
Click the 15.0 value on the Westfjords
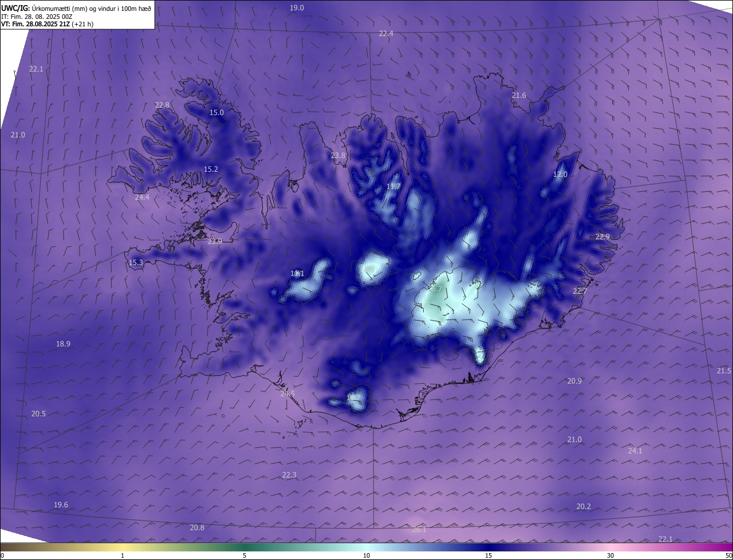(216, 112)
